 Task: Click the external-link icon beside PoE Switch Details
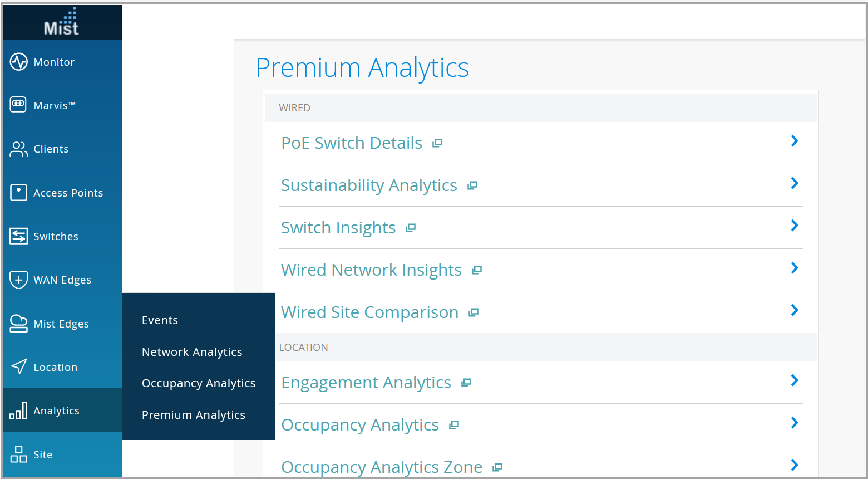click(438, 143)
